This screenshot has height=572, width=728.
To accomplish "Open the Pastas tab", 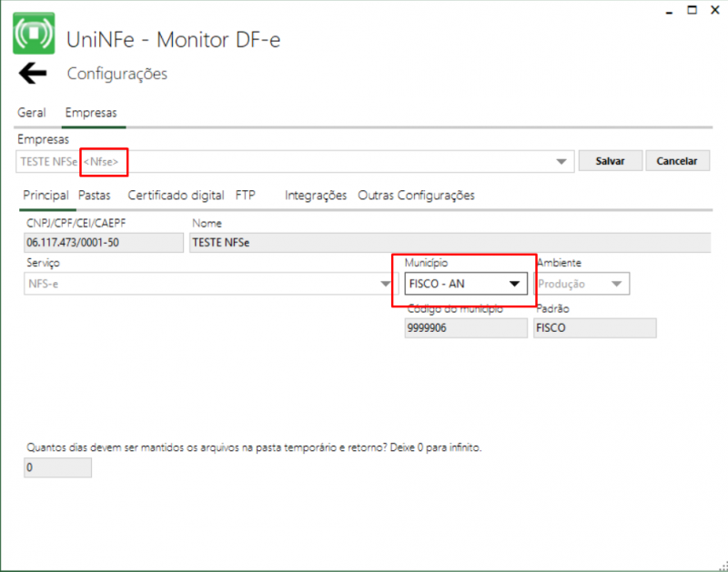I will point(94,195).
